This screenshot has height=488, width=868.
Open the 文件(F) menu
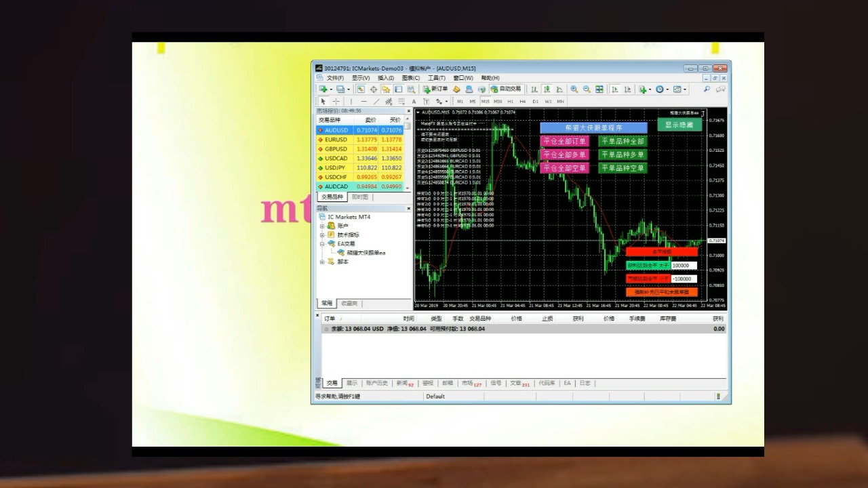(x=335, y=78)
